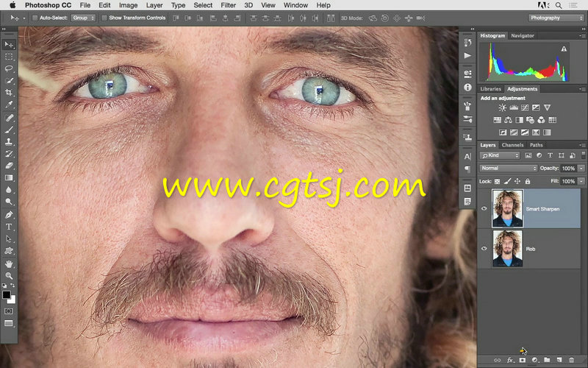This screenshot has height=368, width=588.
Task: Open tool preset picker arrow
Action: pos(24,18)
